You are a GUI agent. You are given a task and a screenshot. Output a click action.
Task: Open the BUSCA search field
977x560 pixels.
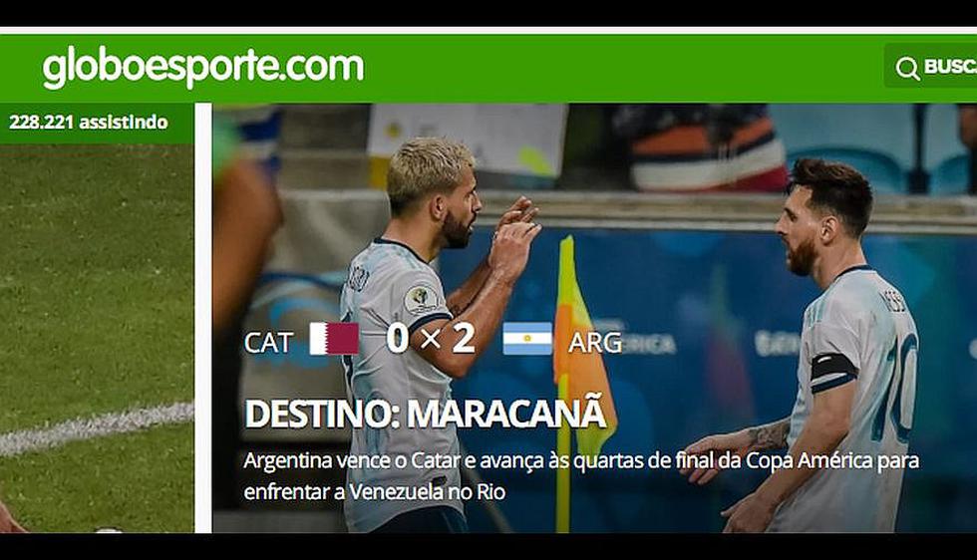coord(930,66)
